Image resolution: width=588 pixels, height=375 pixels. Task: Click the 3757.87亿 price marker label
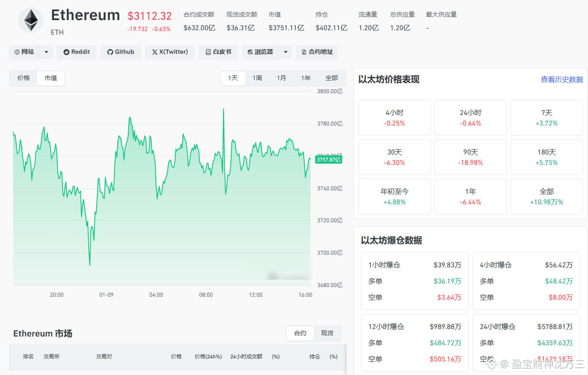[x=329, y=159]
